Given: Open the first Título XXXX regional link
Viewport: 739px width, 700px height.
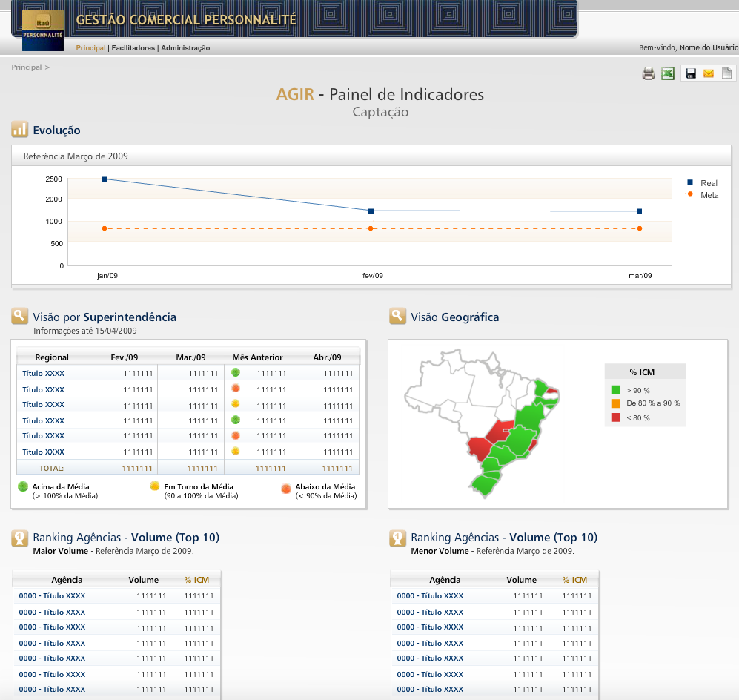Looking at the screenshot, I should 43,373.
